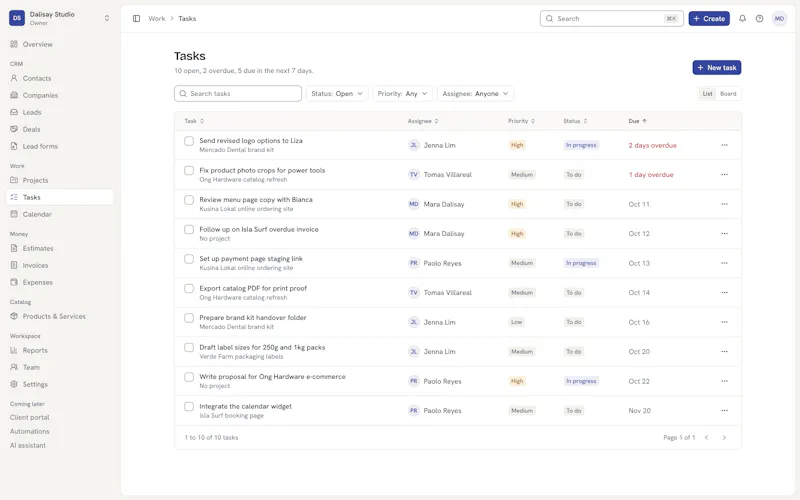Open Calendar in sidebar
This screenshot has width=800, height=500.
(60, 214)
